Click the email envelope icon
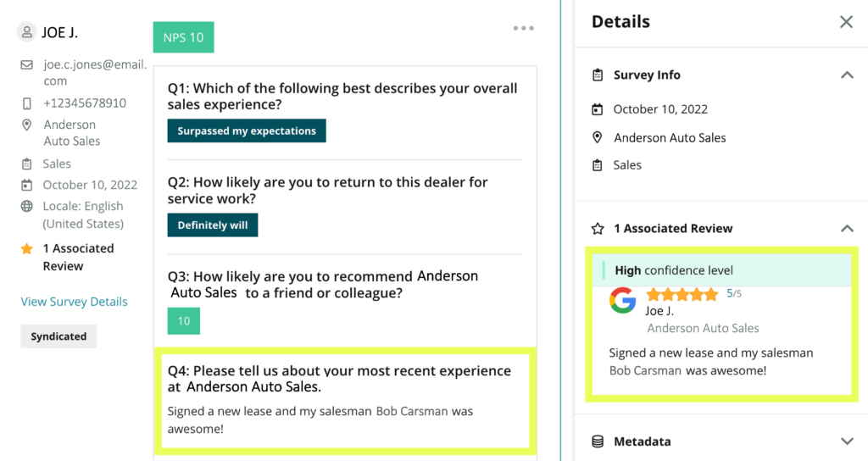The width and height of the screenshot is (868, 461). click(27, 64)
